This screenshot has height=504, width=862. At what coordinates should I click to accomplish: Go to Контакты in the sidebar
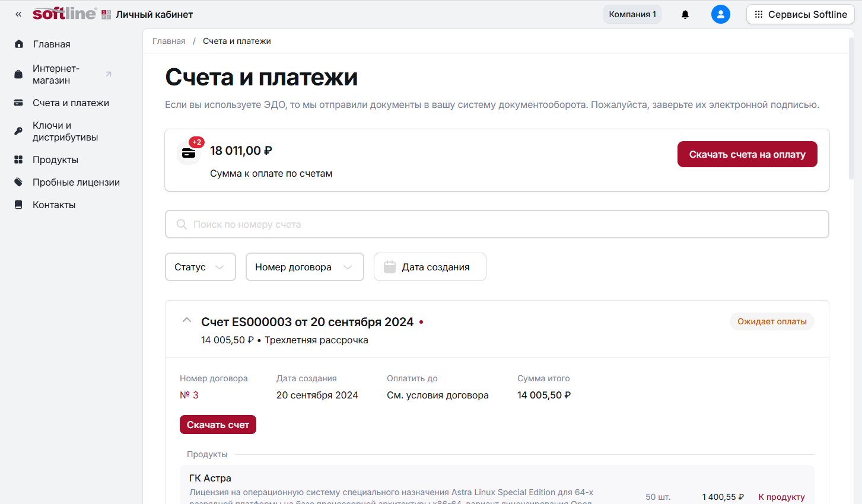(54, 205)
